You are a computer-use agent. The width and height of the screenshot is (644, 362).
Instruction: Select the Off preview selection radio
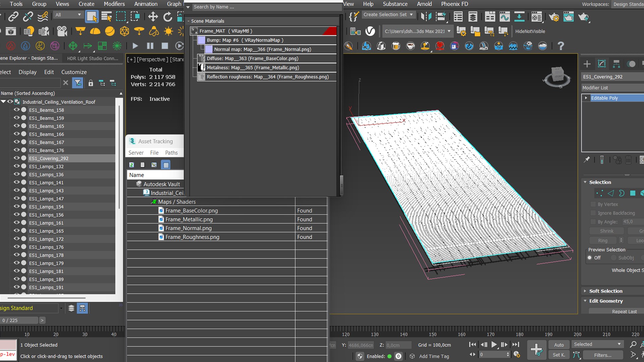[590, 258]
